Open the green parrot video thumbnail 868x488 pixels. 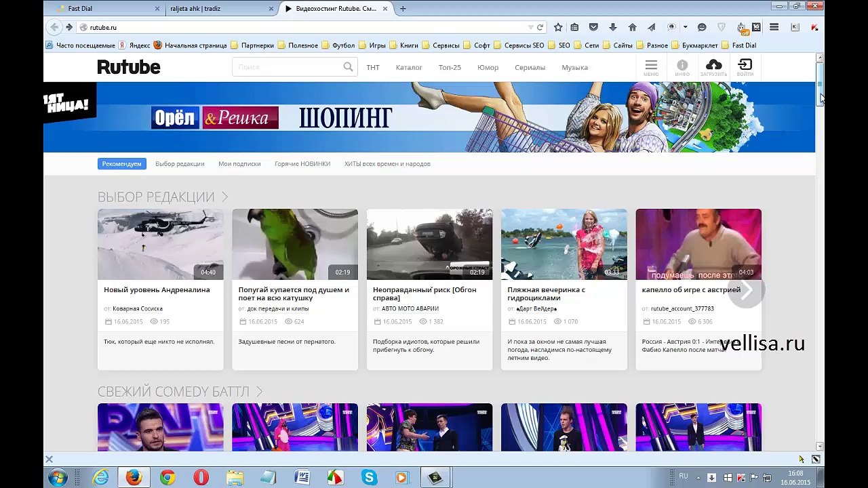tap(295, 244)
